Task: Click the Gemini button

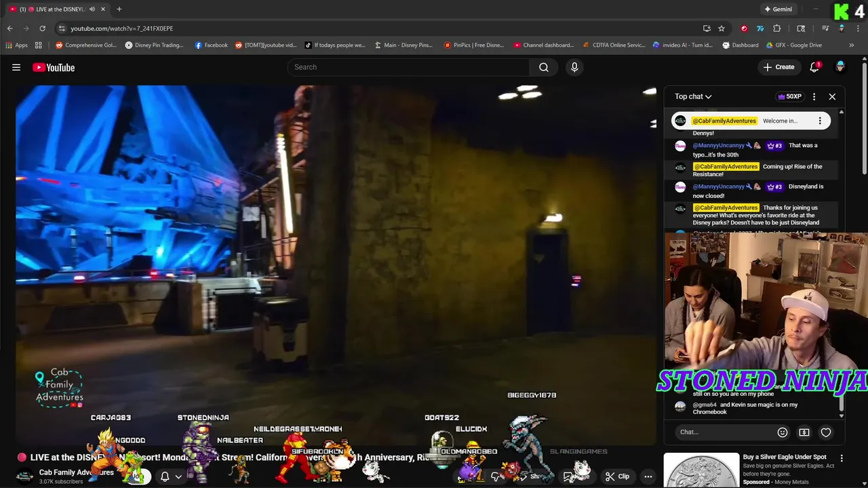Action: (778, 9)
